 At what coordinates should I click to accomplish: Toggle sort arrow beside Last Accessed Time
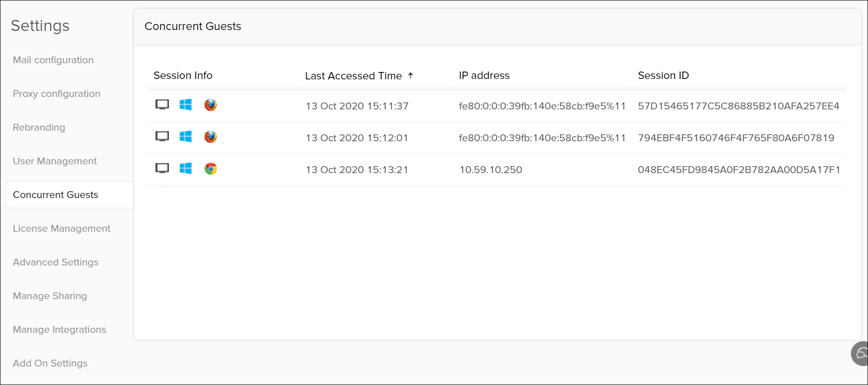pyautogui.click(x=410, y=75)
